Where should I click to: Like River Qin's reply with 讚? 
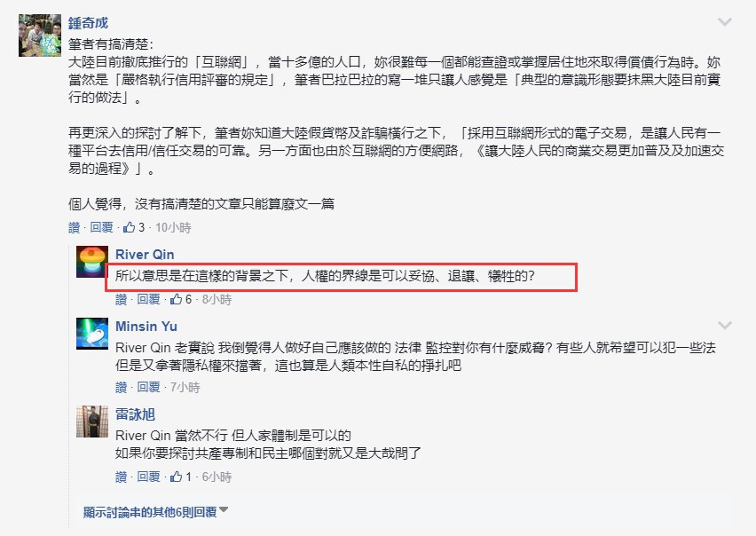[121, 299]
